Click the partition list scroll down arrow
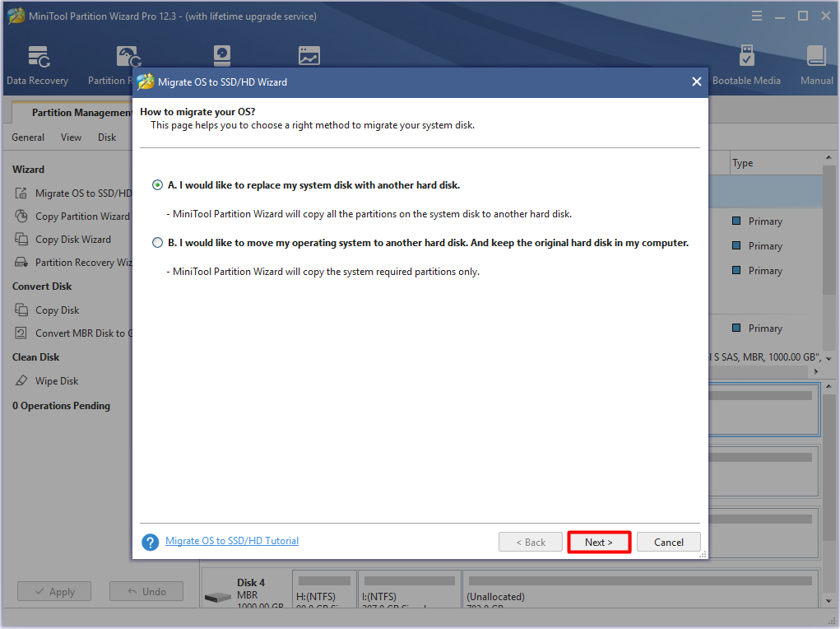 point(828,358)
